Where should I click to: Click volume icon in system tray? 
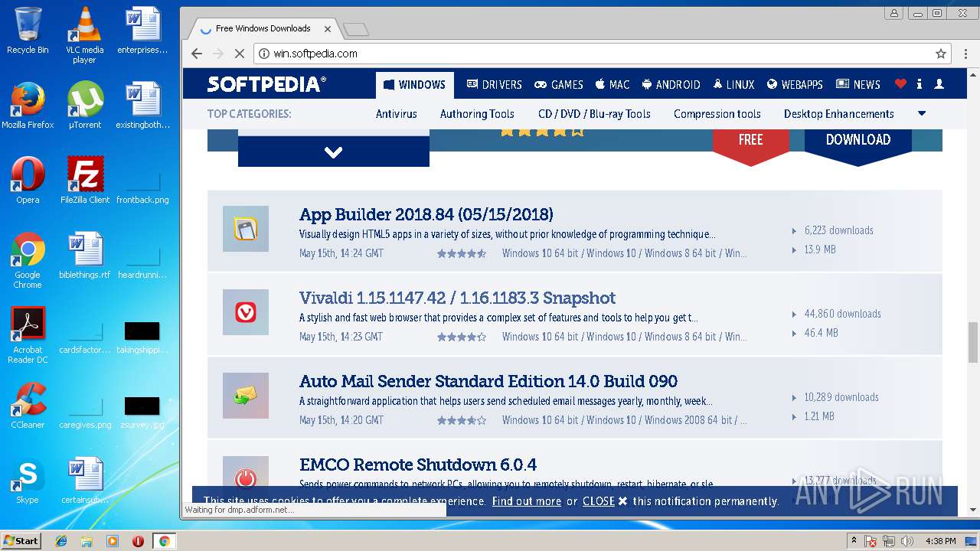[x=907, y=541]
